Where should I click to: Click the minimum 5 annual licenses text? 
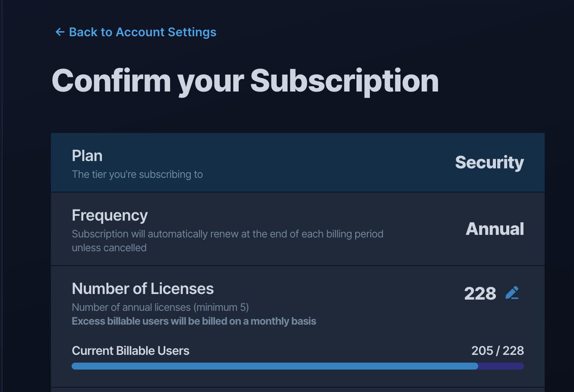point(160,307)
